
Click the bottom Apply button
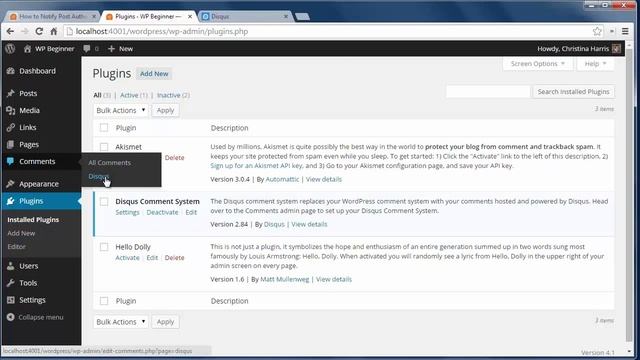[165, 322]
